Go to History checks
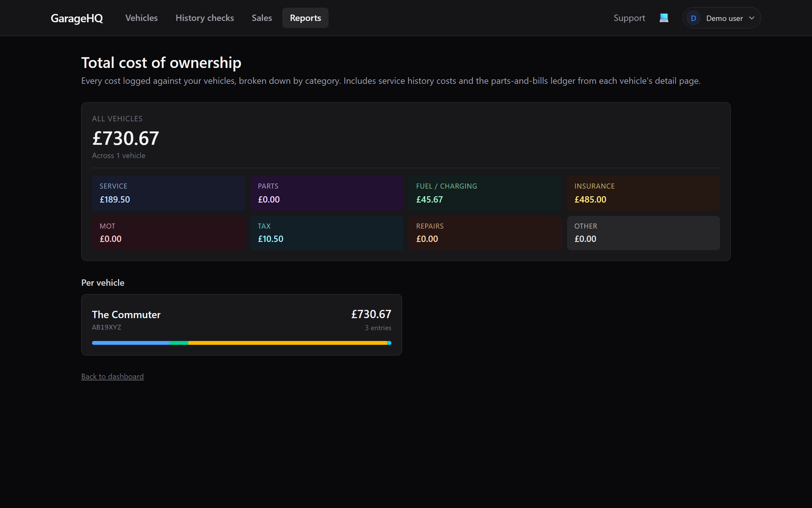The width and height of the screenshot is (812, 508). (205, 18)
